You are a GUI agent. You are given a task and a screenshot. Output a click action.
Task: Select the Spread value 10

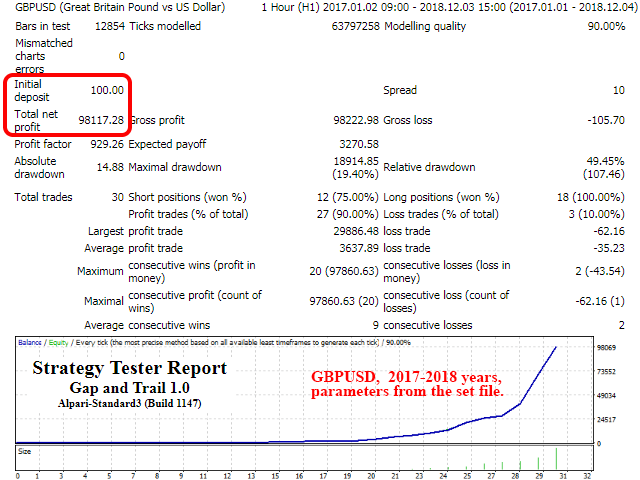point(619,90)
